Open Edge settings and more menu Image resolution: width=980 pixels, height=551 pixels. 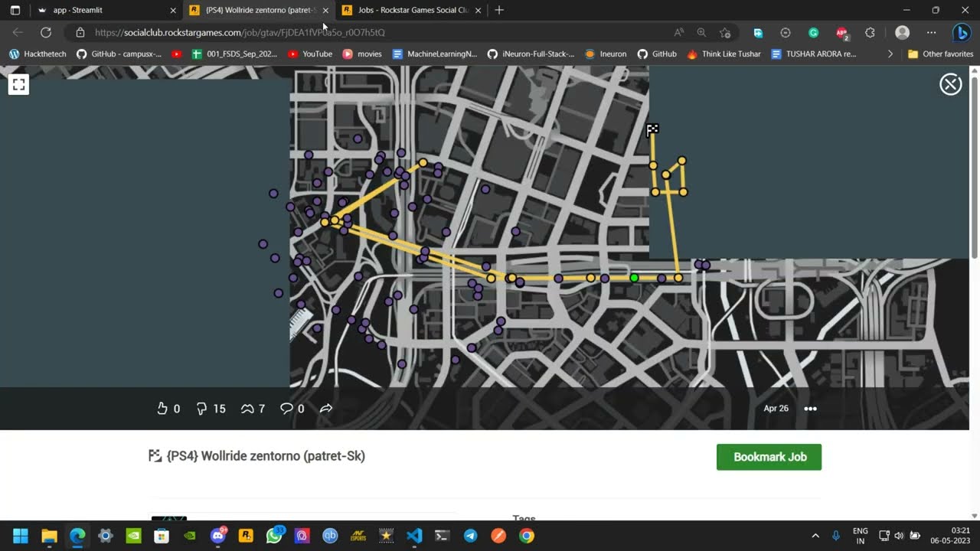tap(931, 32)
